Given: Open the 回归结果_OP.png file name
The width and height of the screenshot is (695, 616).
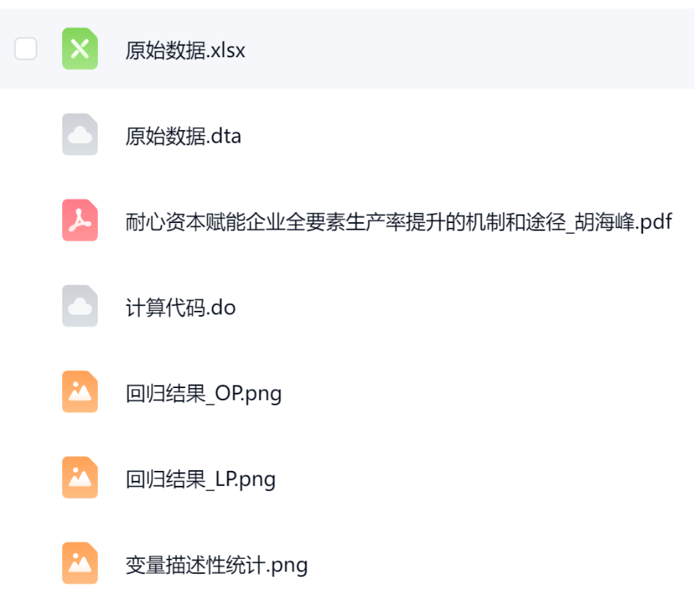Looking at the screenshot, I should coord(203,394).
